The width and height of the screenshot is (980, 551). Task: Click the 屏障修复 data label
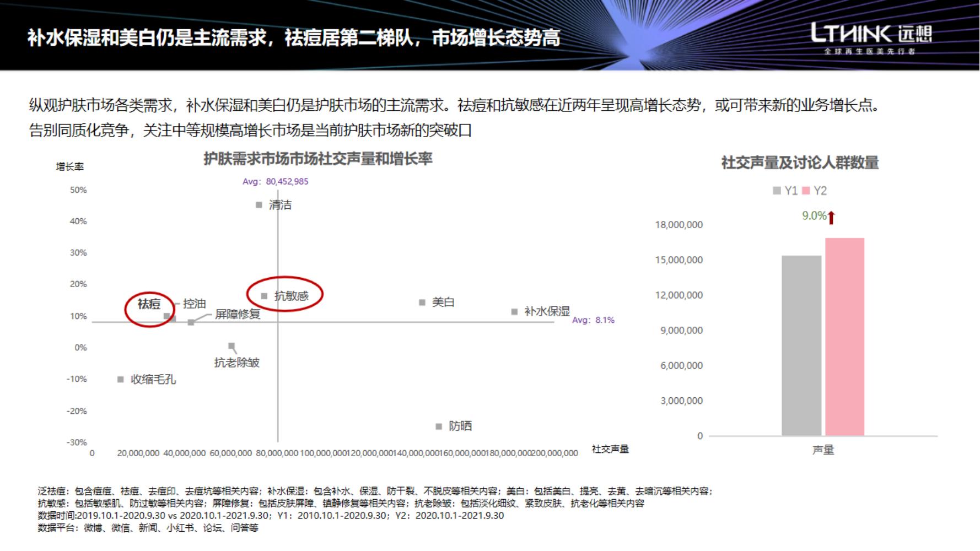(238, 314)
